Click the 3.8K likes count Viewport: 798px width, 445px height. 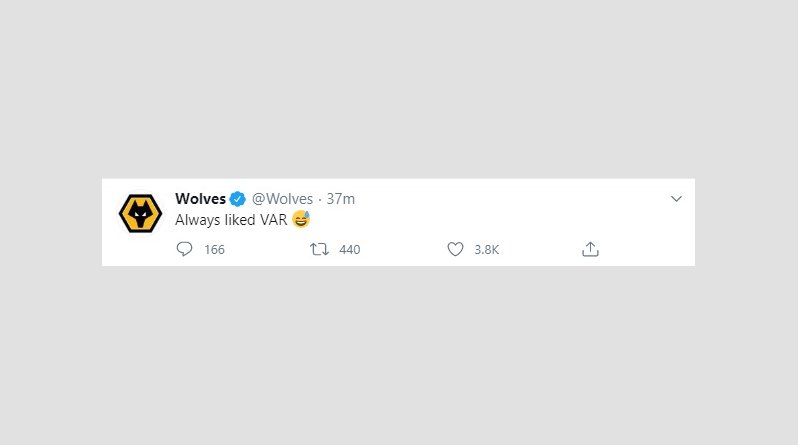[487, 249]
